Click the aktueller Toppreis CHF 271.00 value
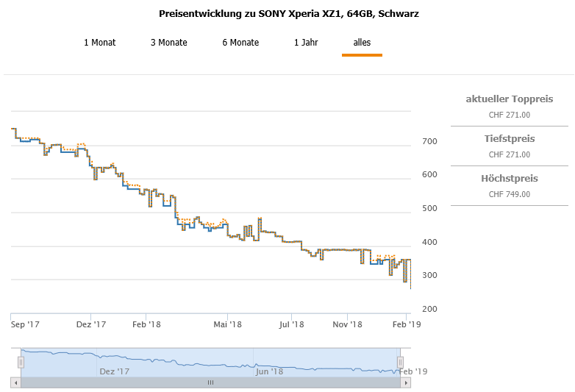This screenshot has height=392, width=575. (510, 115)
